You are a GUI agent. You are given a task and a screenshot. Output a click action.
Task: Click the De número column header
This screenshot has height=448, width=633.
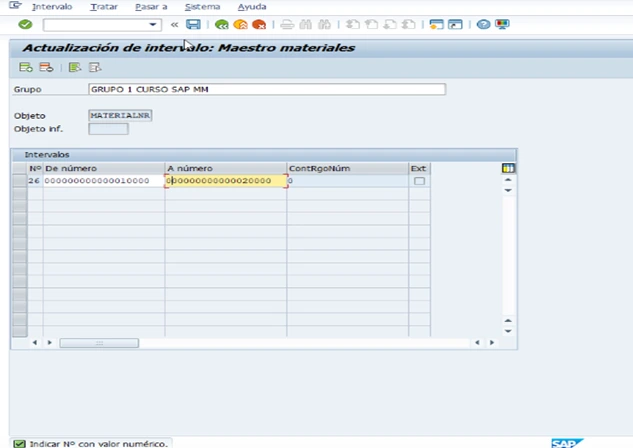[104, 168]
